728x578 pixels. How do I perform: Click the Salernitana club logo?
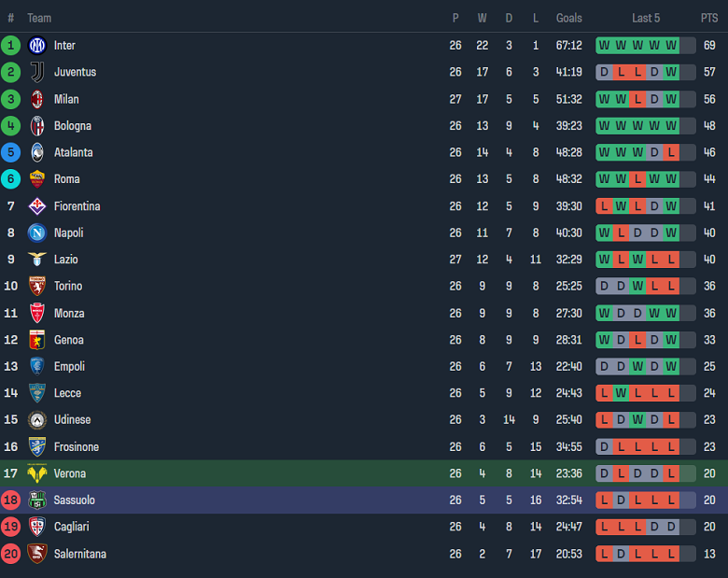point(37,554)
